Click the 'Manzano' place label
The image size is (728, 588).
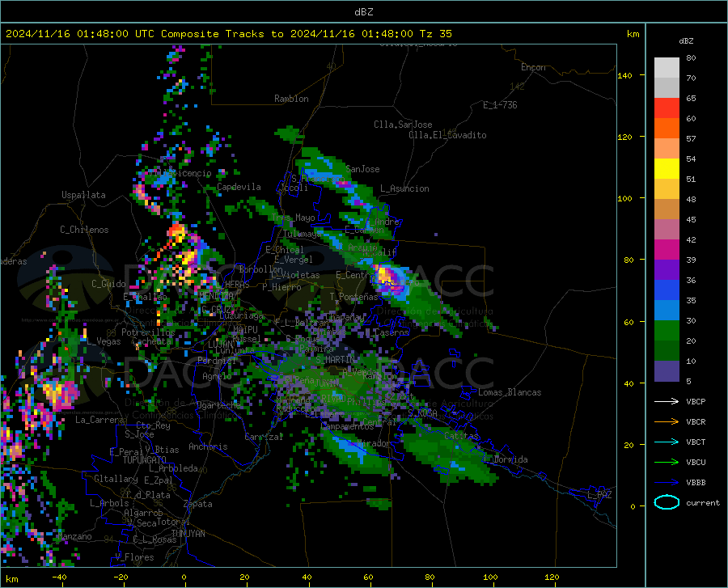pos(74,536)
